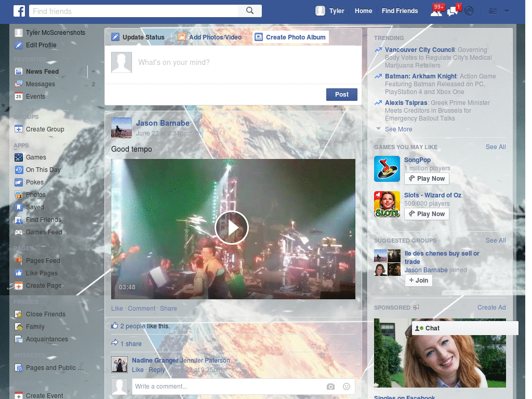Open the friend requests icon
Screen dimensions: 532x399
pyautogui.click(x=436, y=10)
